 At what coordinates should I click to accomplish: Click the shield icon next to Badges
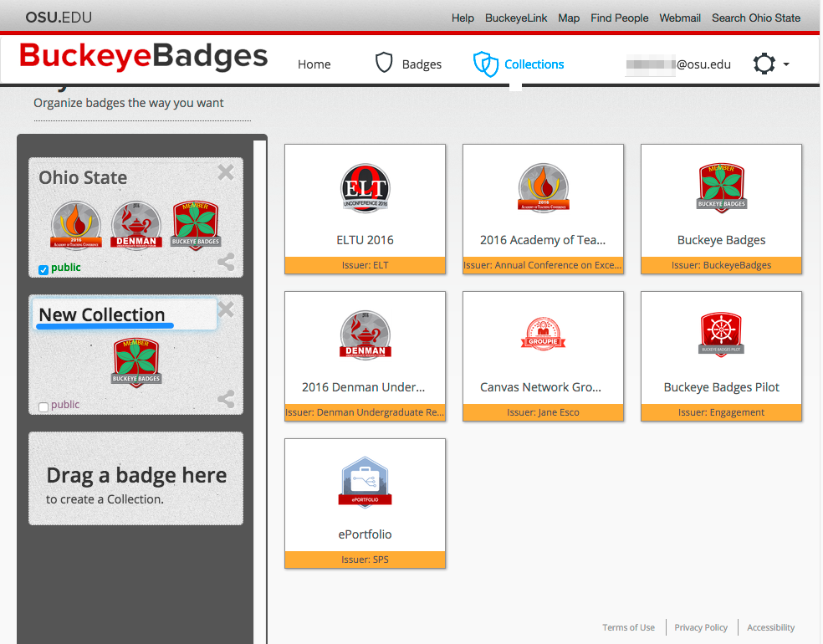coord(384,63)
